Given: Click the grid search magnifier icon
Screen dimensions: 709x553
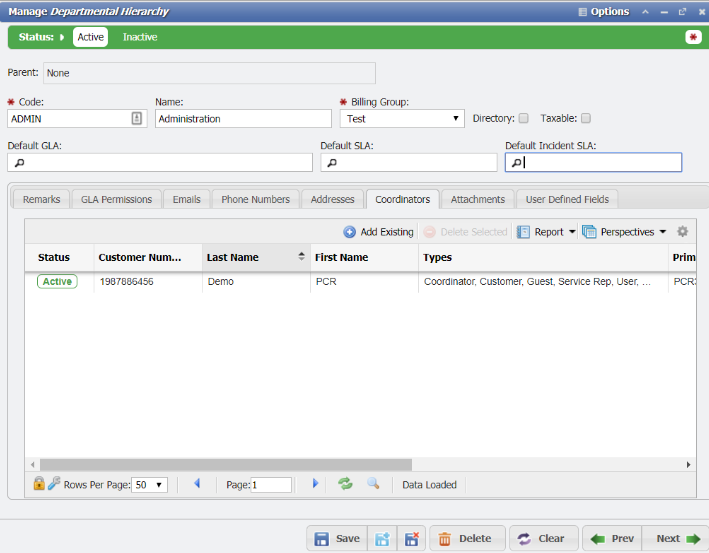Looking at the screenshot, I should (373, 484).
